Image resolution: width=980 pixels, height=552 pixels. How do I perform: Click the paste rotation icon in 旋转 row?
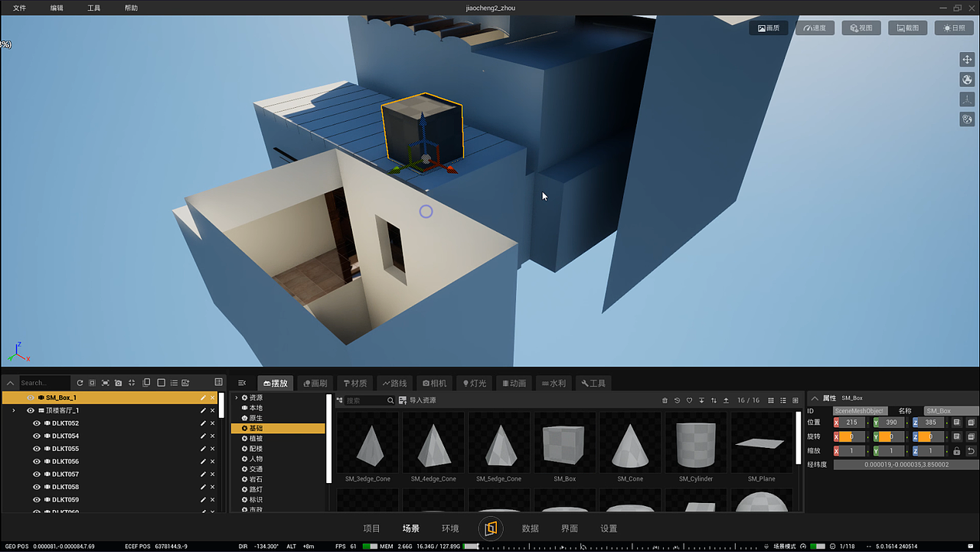(x=971, y=436)
